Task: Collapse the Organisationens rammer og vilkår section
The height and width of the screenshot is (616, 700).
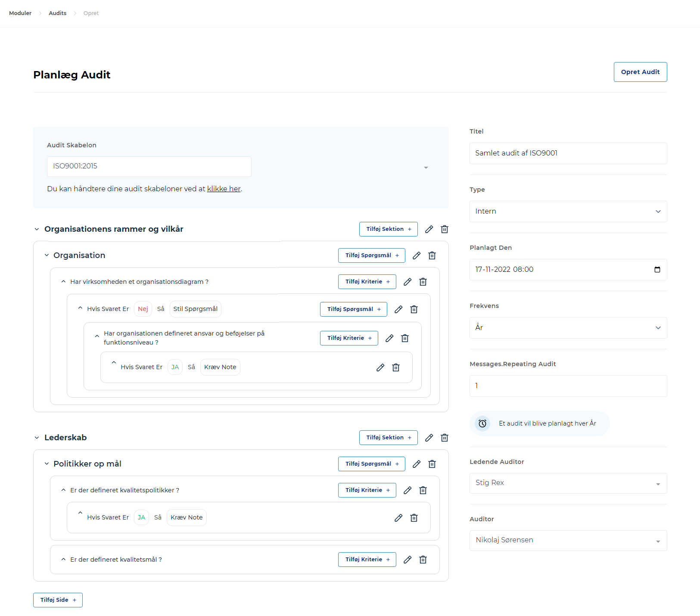Action: pos(37,229)
